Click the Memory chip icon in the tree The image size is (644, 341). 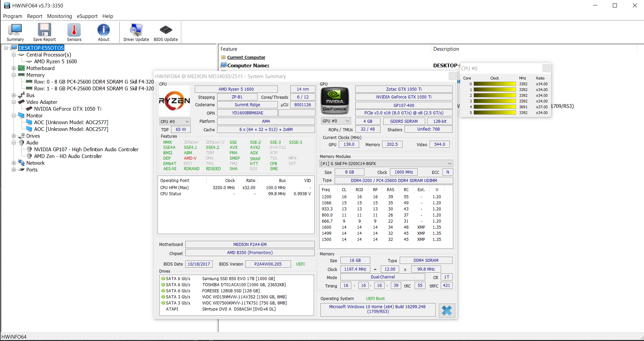point(21,75)
